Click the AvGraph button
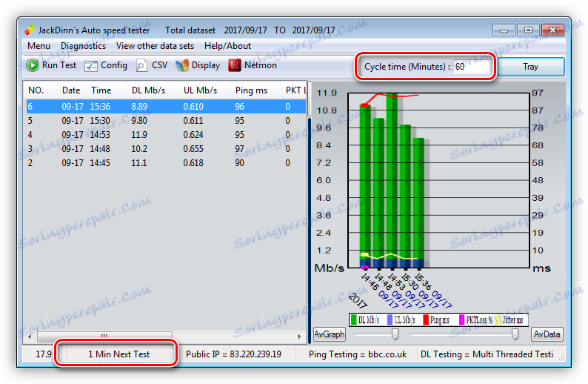This screenshot has width=588, height=384. [330, 334]
